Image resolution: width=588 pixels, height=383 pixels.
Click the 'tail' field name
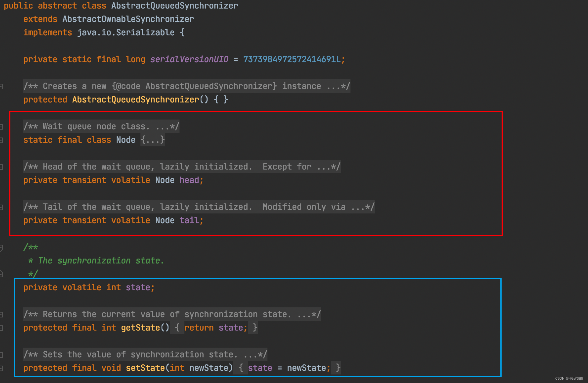coord(189,220)
